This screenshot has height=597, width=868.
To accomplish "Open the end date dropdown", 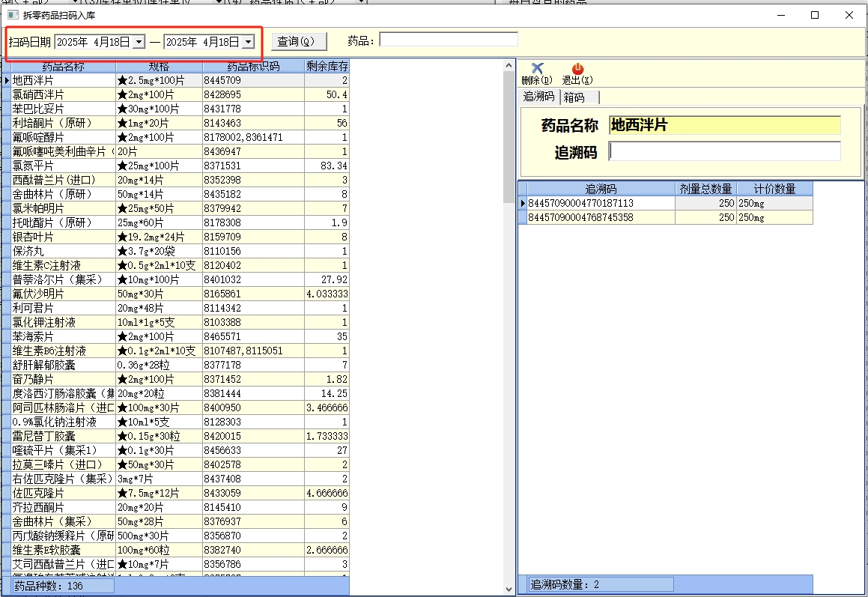I will [249, 42].
